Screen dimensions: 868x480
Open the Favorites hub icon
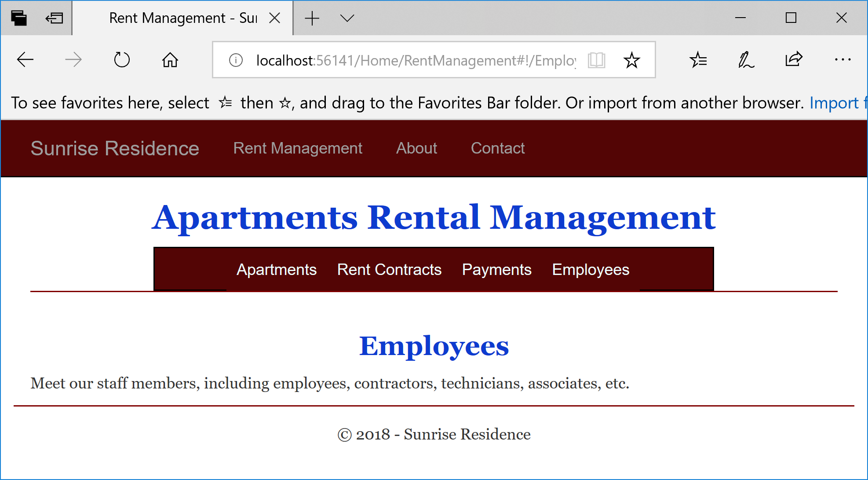(698, 59)
